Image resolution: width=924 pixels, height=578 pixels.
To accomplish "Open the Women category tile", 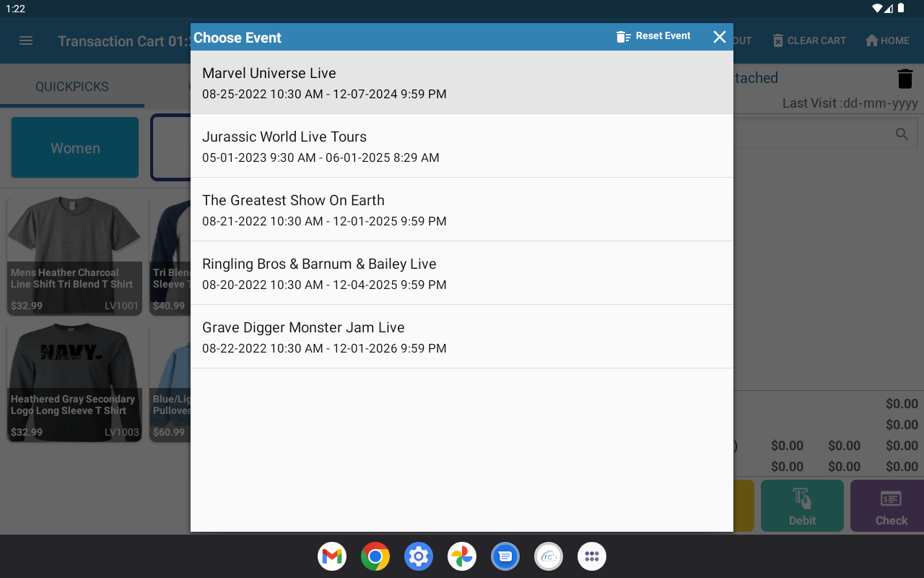I will point(75,147).
